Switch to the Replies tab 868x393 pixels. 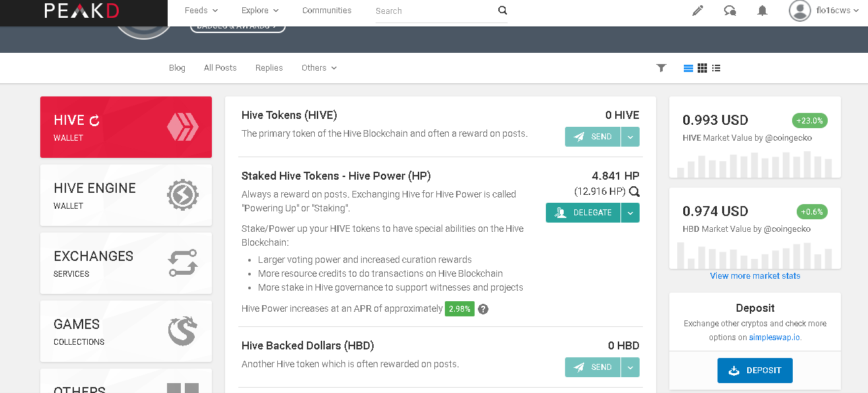[269, 68]
